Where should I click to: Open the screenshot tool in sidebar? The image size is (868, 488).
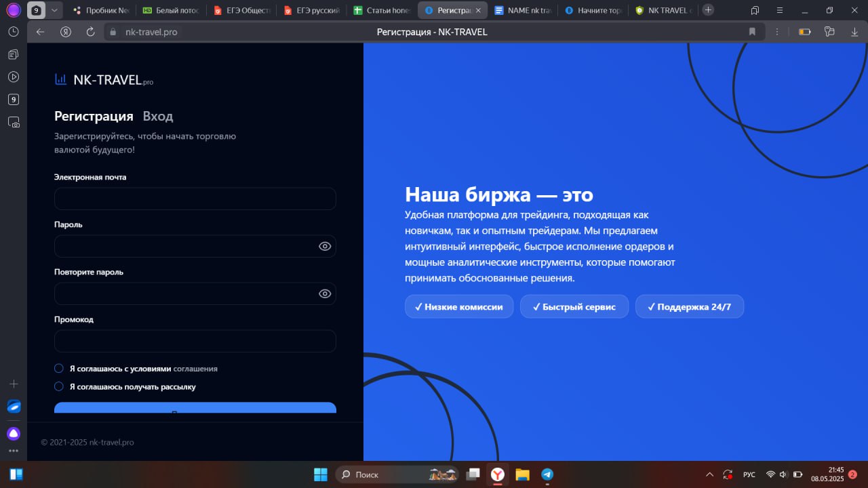pyautogui.click(x=14, y=123)
